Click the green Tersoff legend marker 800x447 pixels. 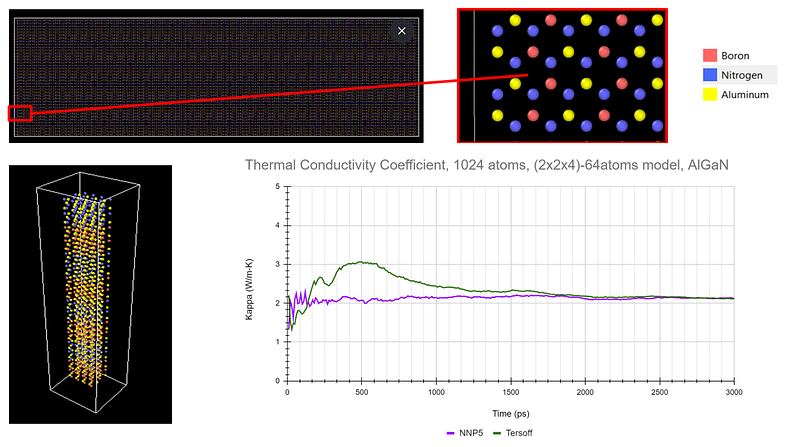[497, 433]
